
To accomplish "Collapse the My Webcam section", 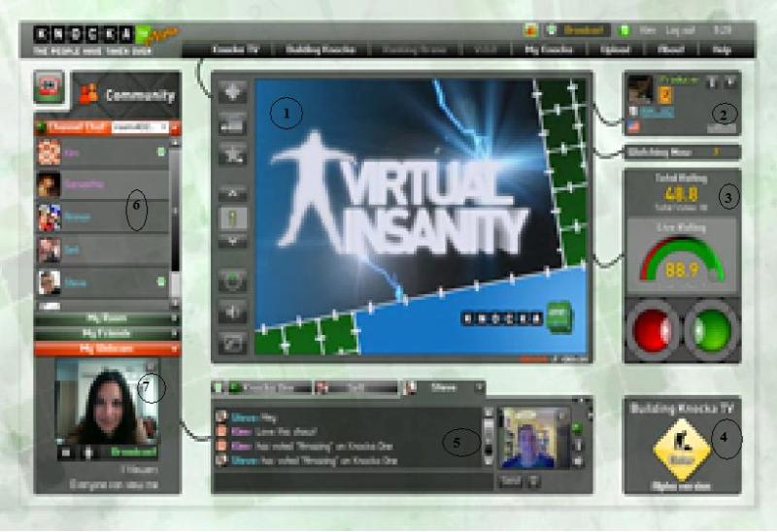I will [107, 349].
